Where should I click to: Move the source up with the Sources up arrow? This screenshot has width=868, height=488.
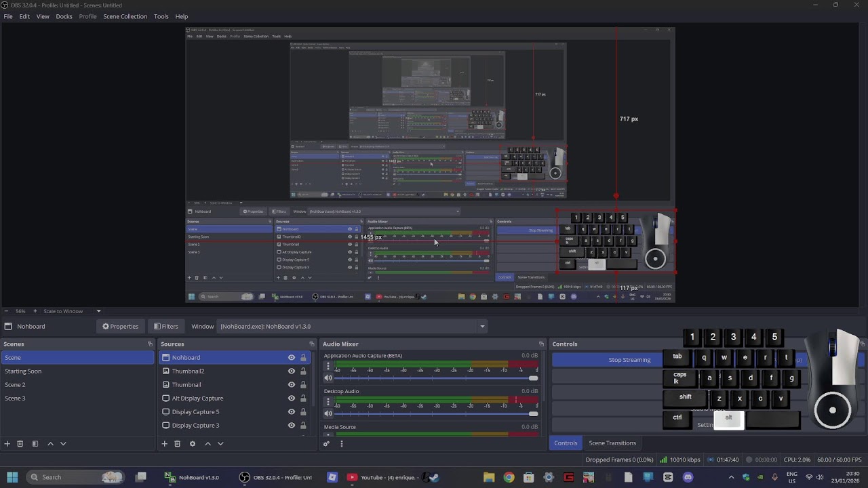208,444
